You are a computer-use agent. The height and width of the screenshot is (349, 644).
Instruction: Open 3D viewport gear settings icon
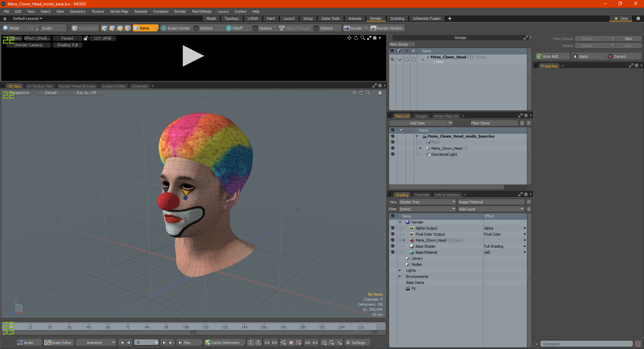(380, 93)
